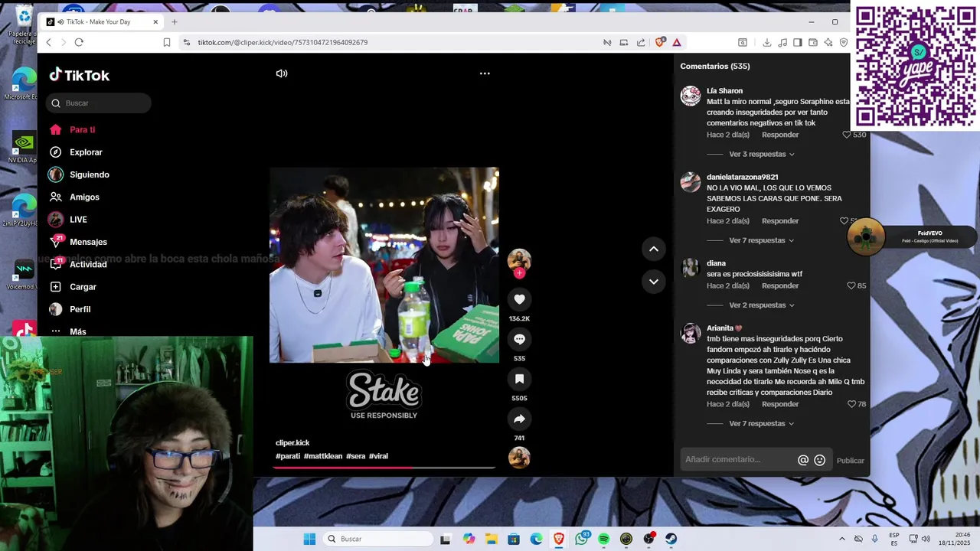Open the #parati hashtag

288,456
